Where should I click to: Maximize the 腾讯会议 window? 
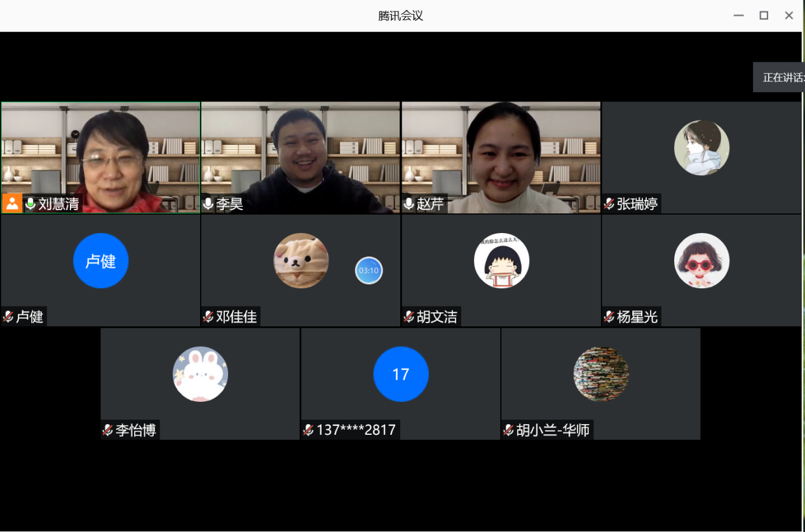(764, 15)
